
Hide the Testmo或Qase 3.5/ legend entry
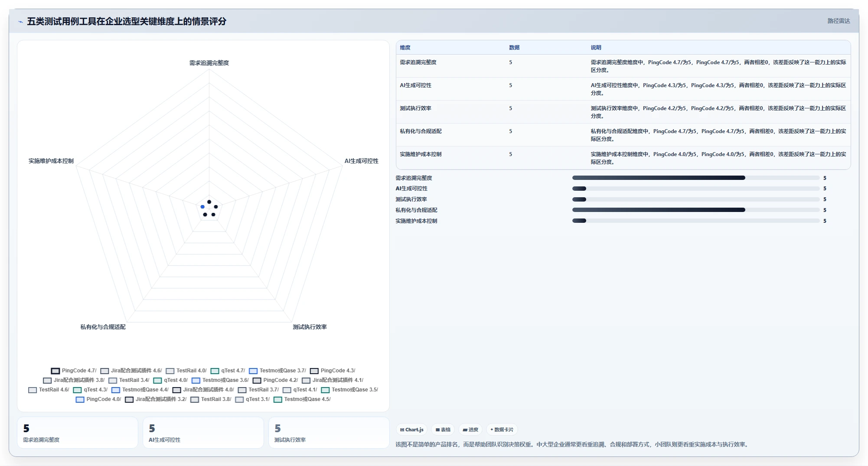point(349,390)
